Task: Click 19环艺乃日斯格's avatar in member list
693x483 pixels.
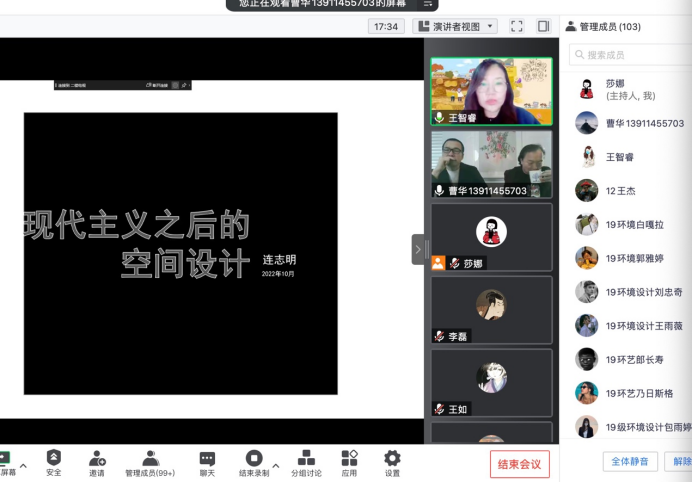Action: (x=586, y=393)
